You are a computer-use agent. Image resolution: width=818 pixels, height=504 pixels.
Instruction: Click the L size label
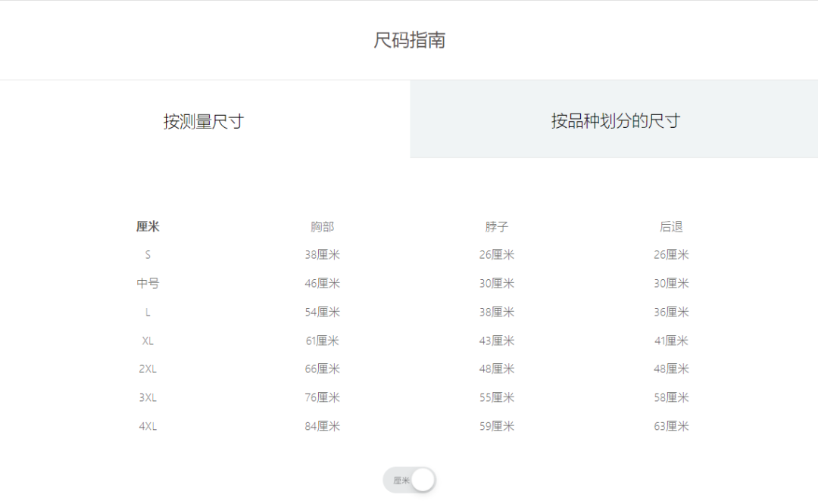[x=148, y=312]
